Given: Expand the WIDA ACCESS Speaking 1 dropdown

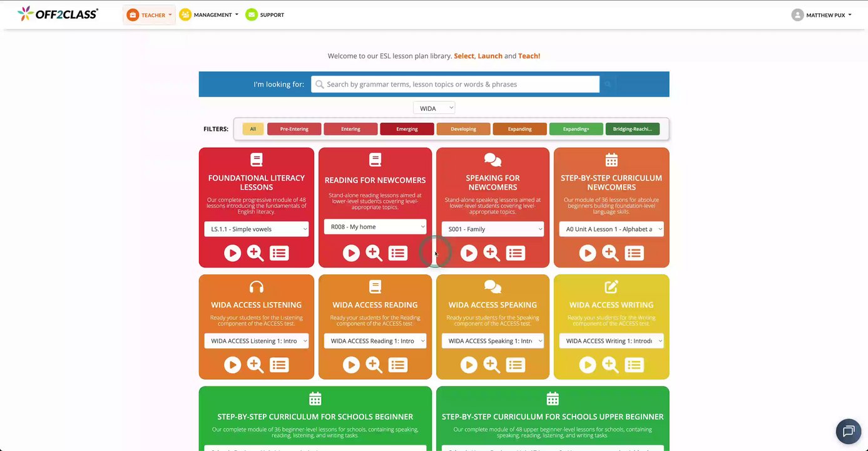Looking at the screenshot, I should click(x=493, y=341).
